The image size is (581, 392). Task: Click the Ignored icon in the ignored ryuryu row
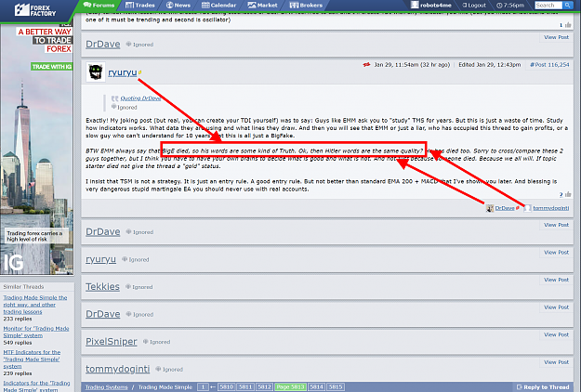pyautogui.click(x=125, y=259)
